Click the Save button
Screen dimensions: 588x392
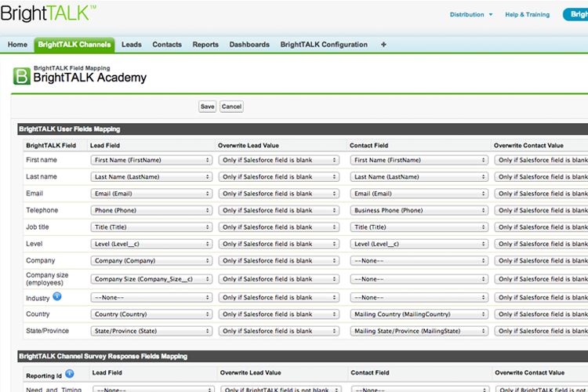[x=207, y=107]
